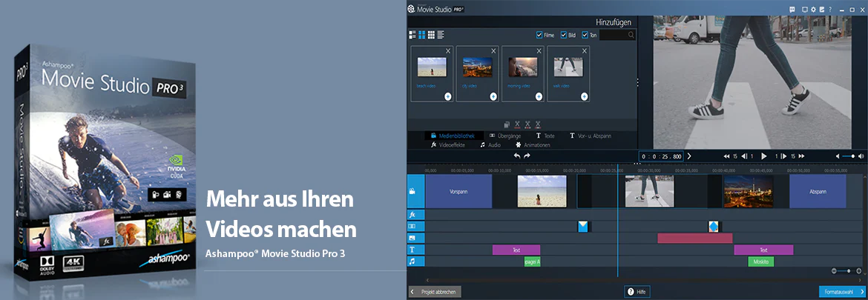The image size is (868, 300).
Task: Fast forward 15 frames
Action: coord(801,156)
